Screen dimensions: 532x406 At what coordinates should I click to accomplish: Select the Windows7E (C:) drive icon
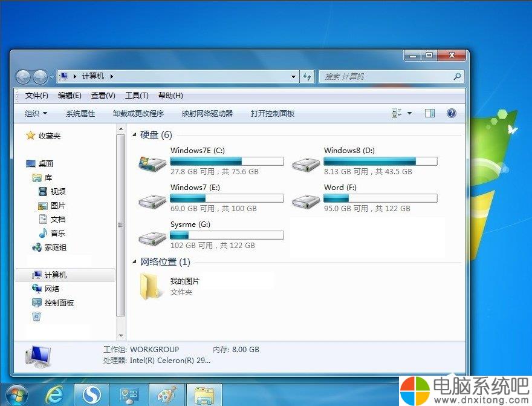152,163
